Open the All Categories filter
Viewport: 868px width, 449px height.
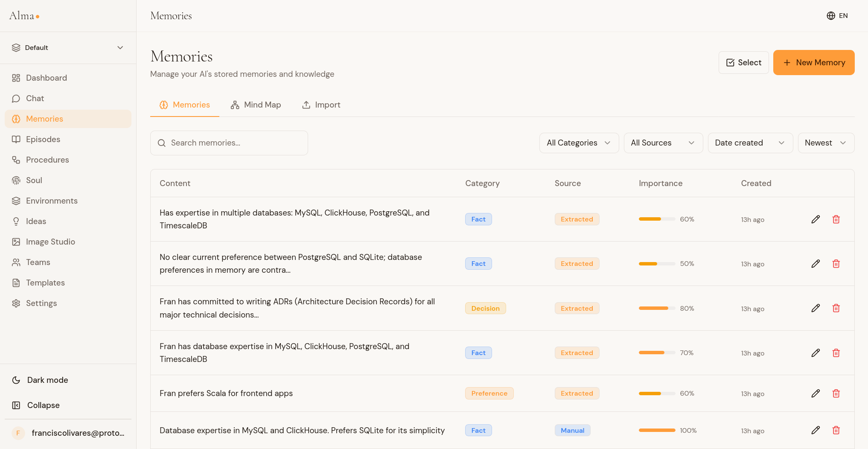(579, 143)
